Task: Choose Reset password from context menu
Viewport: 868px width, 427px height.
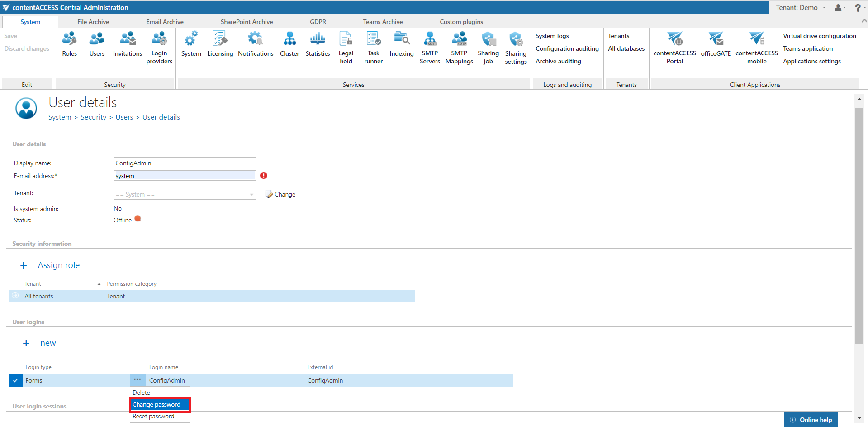Action: point(153,417)
